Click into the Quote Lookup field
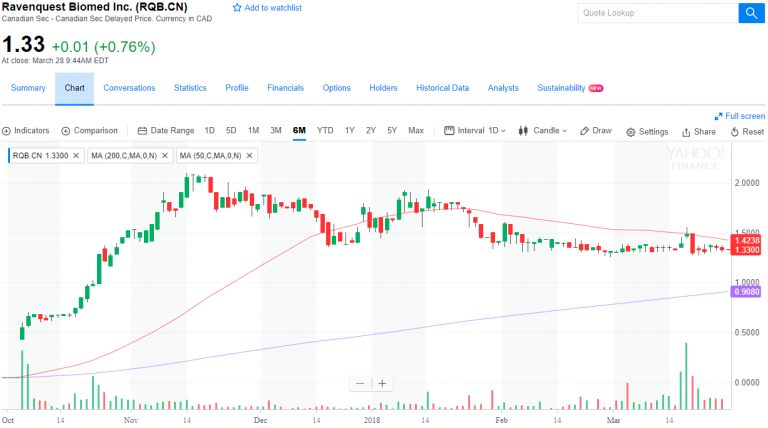 coord(658,13)
